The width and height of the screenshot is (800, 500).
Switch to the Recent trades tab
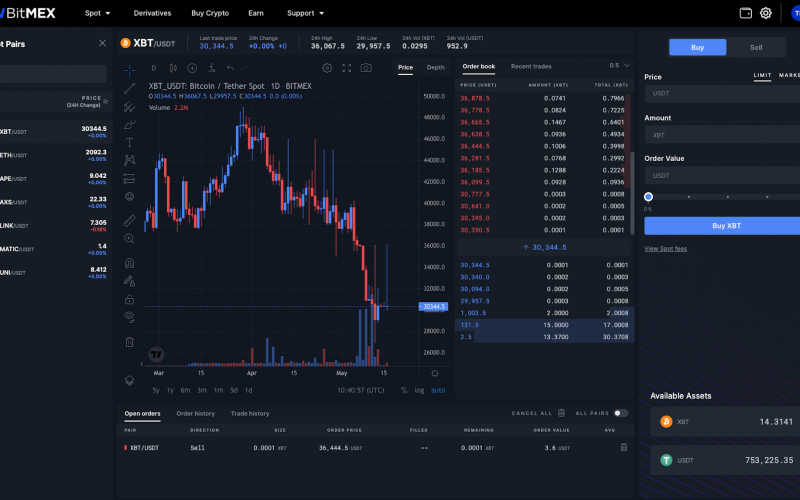pos(531,66)
